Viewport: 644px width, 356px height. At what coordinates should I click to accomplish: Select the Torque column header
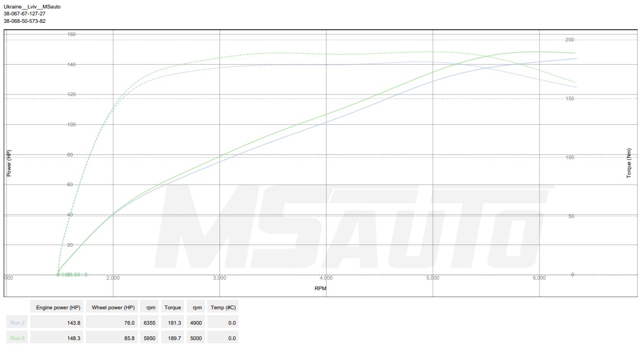172,307
